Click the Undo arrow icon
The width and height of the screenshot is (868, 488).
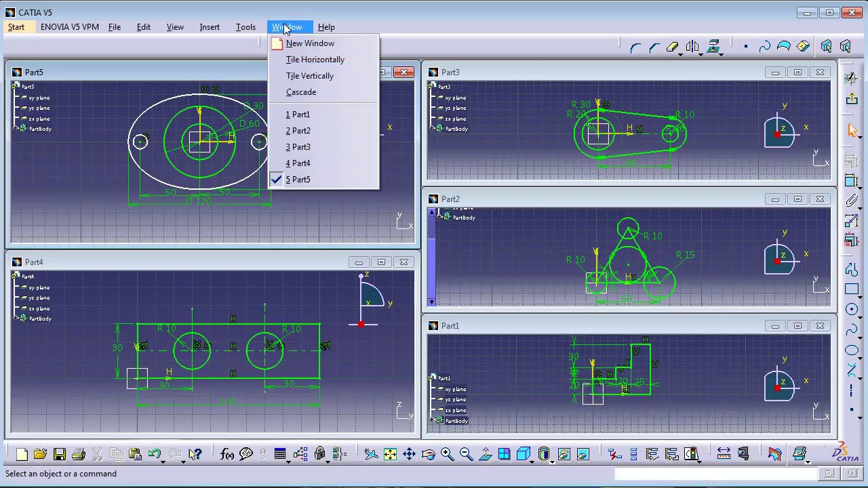[154, 454]
